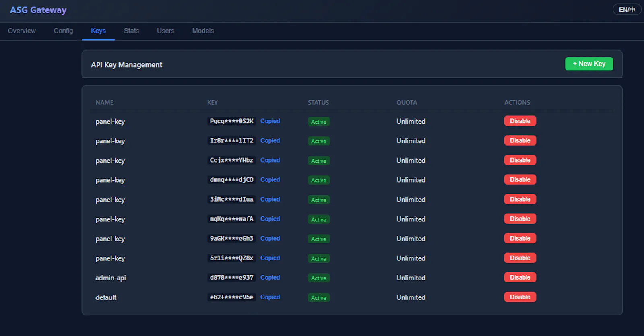Viewport: 644px width, 336px height.
Task: Switch to the Models tab
Action: pyautogui.click(x=203, y=31)
